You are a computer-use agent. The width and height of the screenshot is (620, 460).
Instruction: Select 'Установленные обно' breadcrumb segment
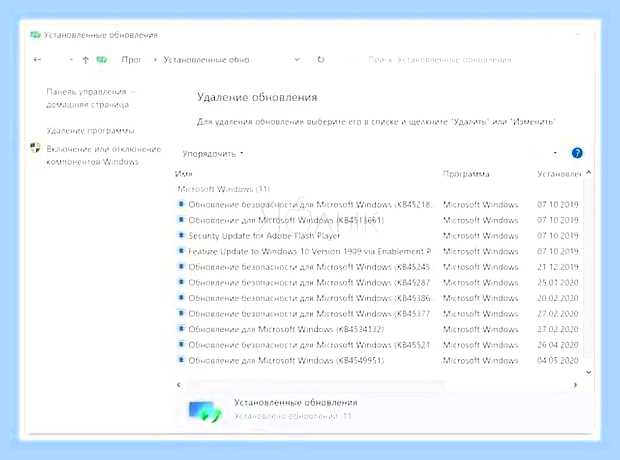[x=206, y=60]
